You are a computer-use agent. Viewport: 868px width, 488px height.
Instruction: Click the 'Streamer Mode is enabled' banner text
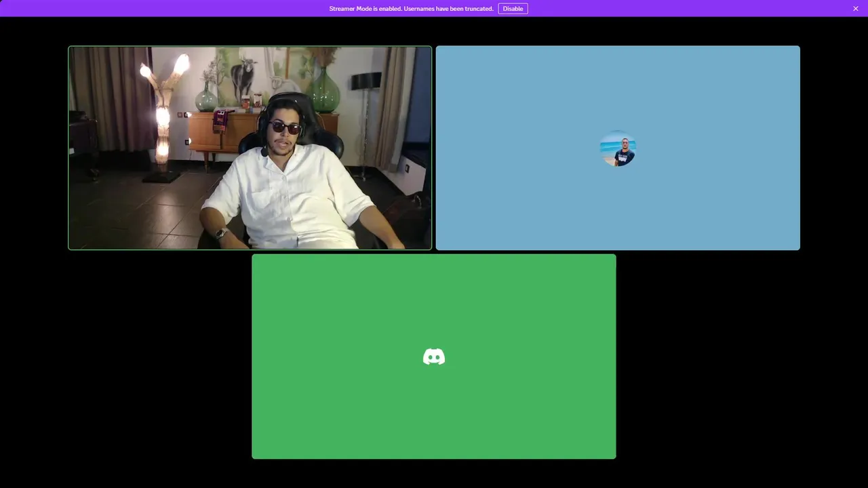(411, 9)
